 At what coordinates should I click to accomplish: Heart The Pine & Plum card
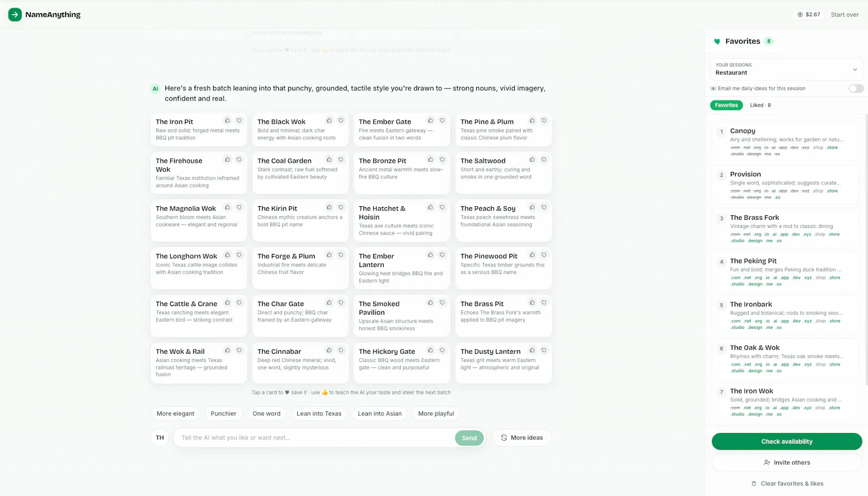coord(544,120)
